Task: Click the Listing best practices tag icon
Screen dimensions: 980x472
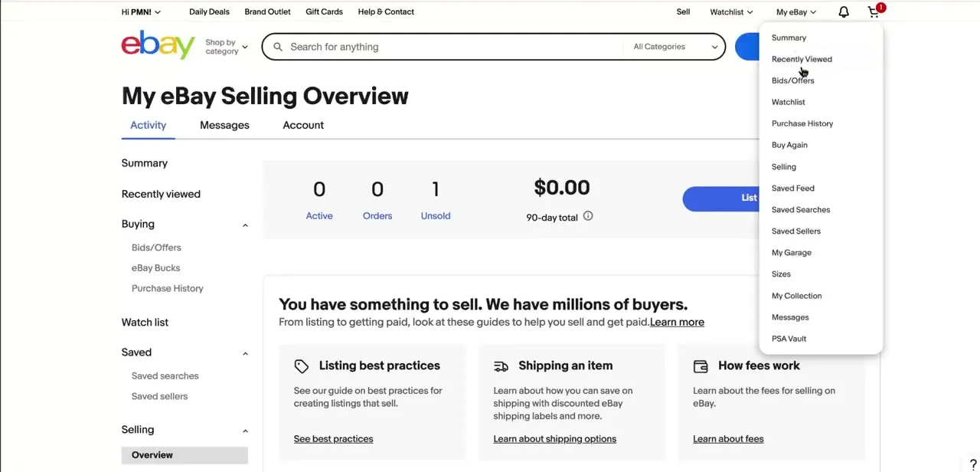Action: pos(302,366)
